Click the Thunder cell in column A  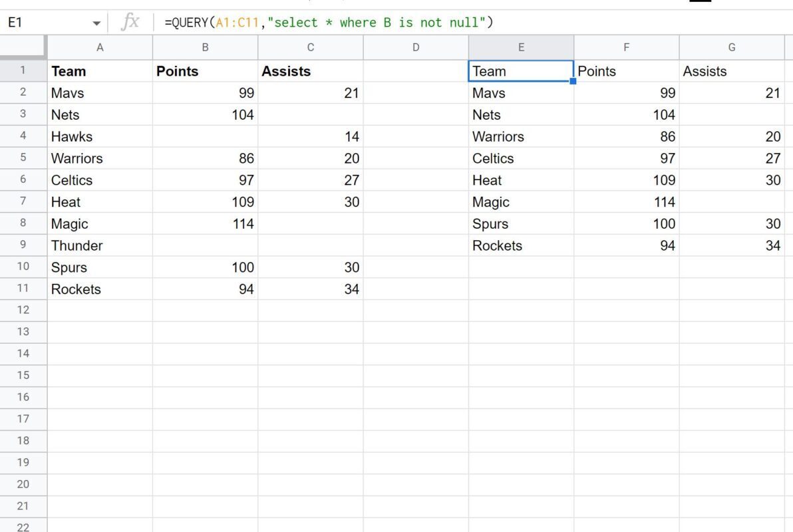[100, 245]
